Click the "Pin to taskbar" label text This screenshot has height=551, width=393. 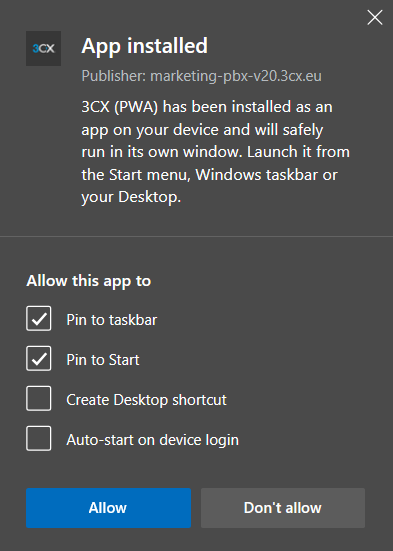point(112,320)
